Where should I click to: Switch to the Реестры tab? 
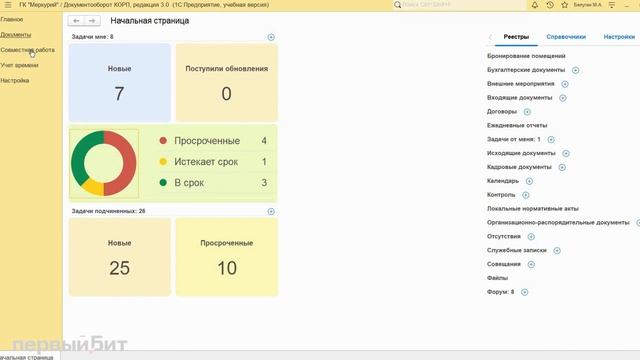(x=516, y=37)
